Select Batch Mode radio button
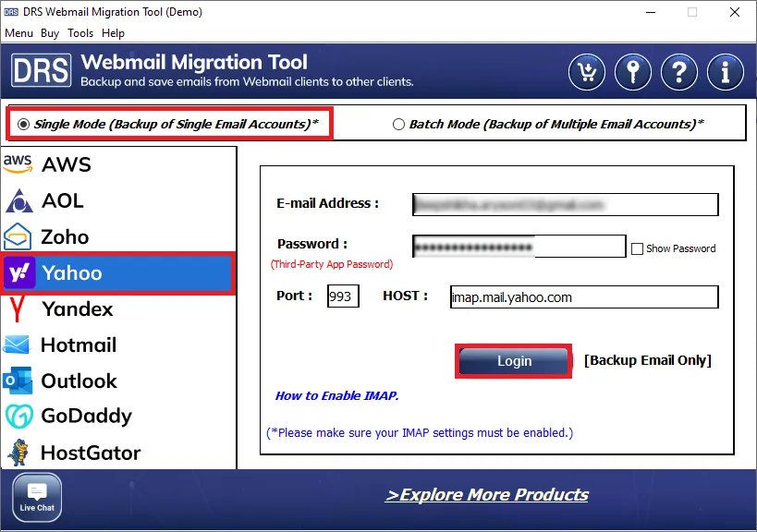 pos(398,125)
